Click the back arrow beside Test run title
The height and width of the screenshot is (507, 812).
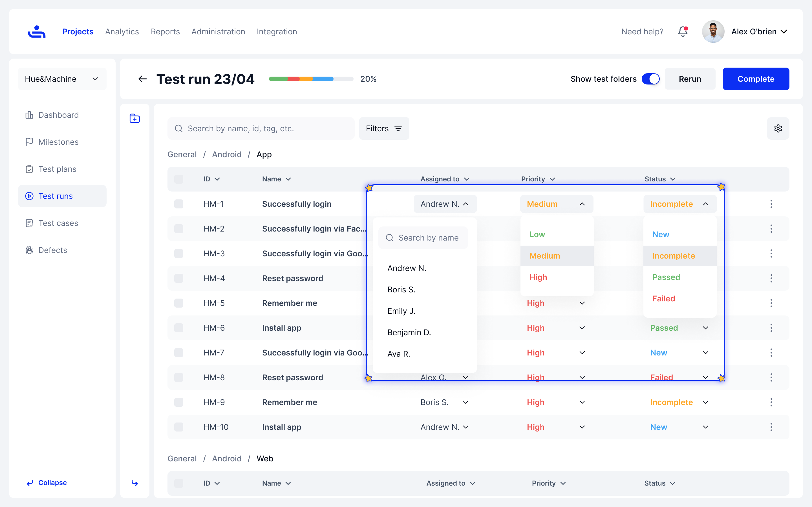pos(143,79)
